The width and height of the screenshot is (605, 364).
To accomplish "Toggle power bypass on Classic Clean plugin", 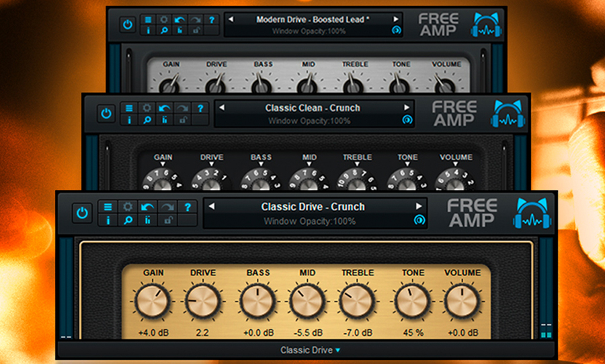I will 106,113.
